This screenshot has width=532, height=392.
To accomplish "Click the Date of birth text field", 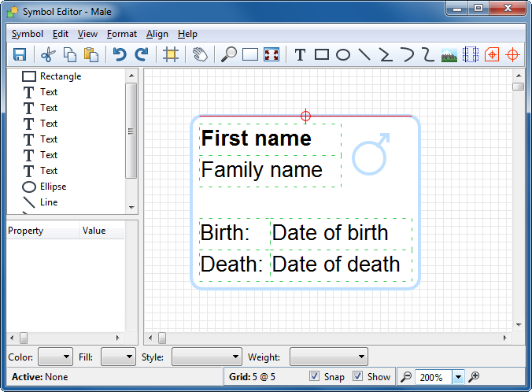I will coord(330,233).
